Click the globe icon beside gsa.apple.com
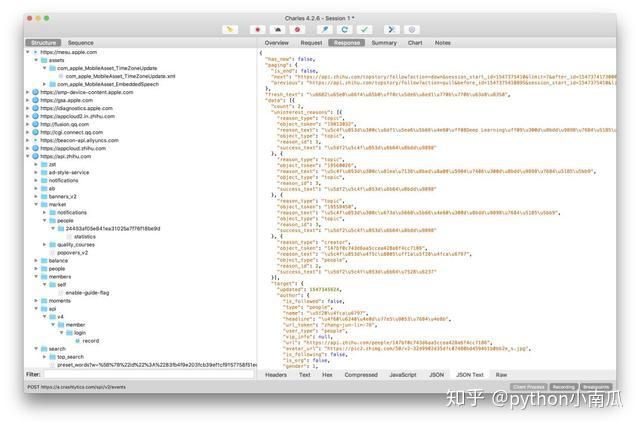The height and width of the screenshot is (427, 640). (36, 100)
